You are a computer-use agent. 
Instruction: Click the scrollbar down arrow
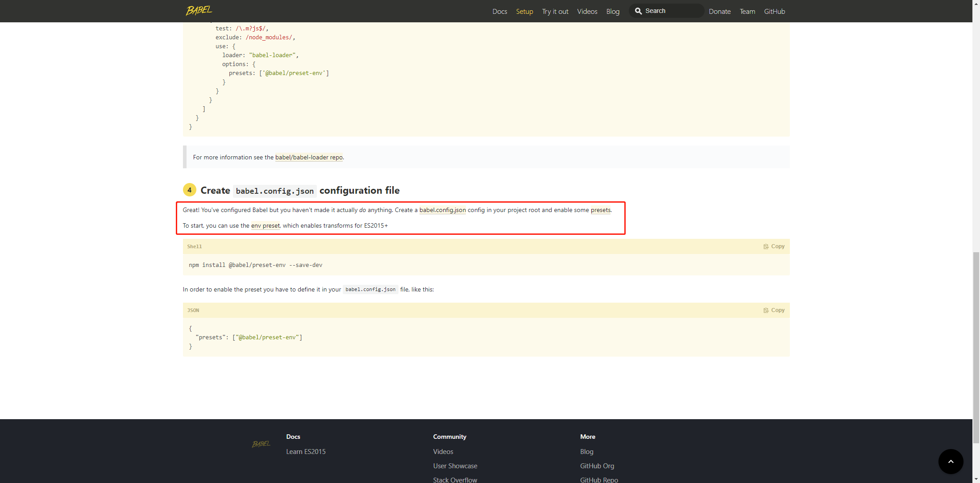pos(976,479)
